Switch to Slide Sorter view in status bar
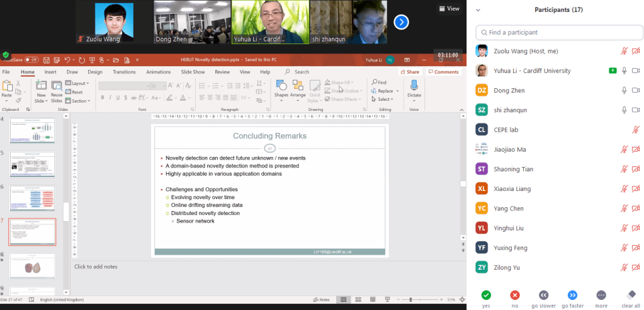Viewport: 644px width, 310px height. (359, 299)
